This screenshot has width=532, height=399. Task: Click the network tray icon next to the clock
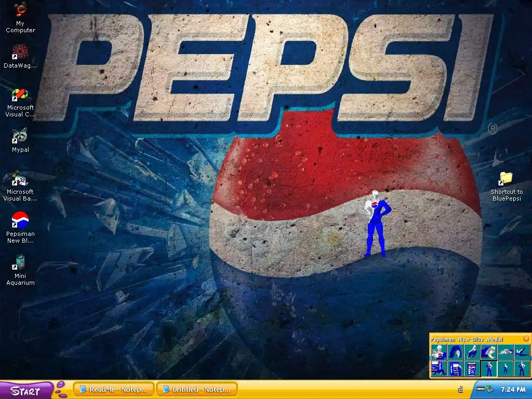(489, 389)
